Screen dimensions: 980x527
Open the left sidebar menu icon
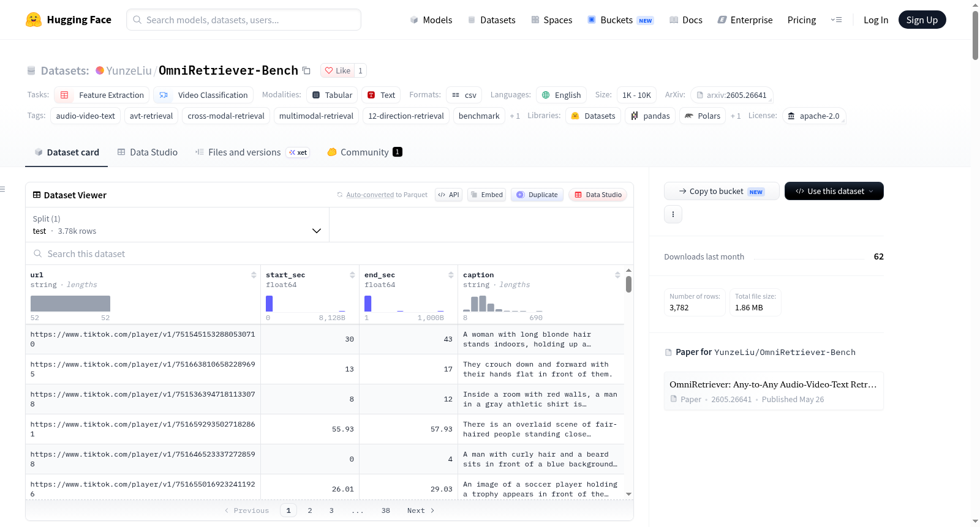click(3, 189)
